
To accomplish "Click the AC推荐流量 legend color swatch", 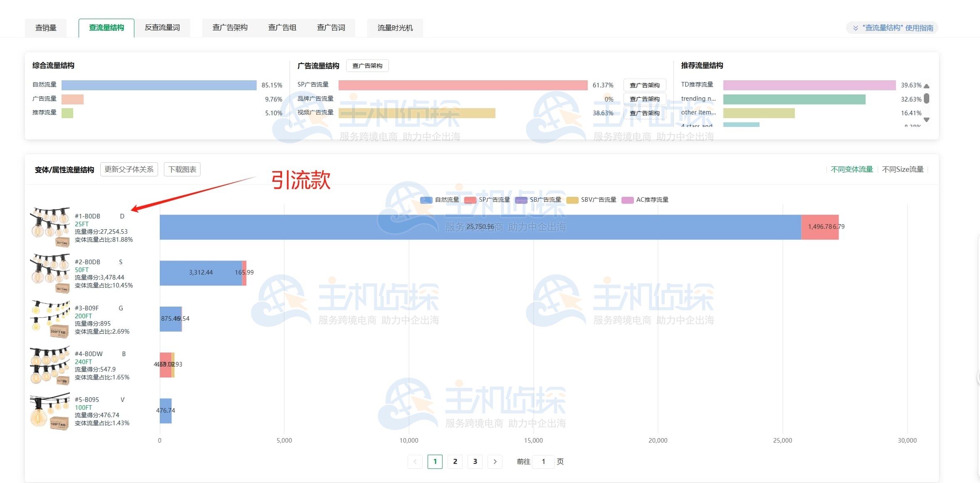I will pos(627,200).
